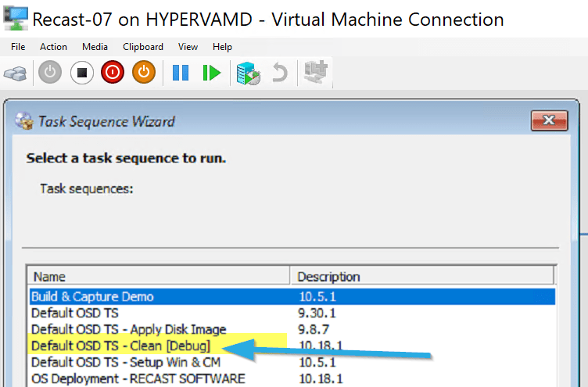Image resolution: width=588 pixels, height=387 pixels.
Task: Click the Revert undo-arrow icon
Action: pos(279,73)
